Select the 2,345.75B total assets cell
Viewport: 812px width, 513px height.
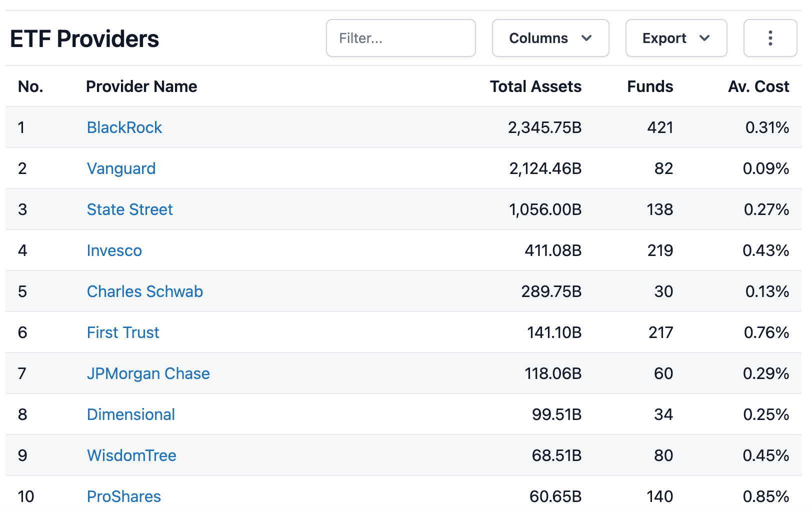tap(544, 127)
